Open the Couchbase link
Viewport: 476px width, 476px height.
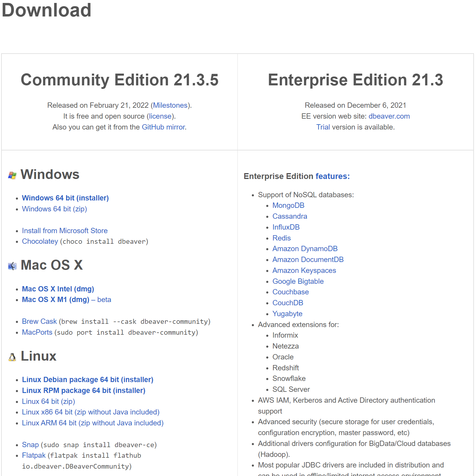(x=291, y=292)
